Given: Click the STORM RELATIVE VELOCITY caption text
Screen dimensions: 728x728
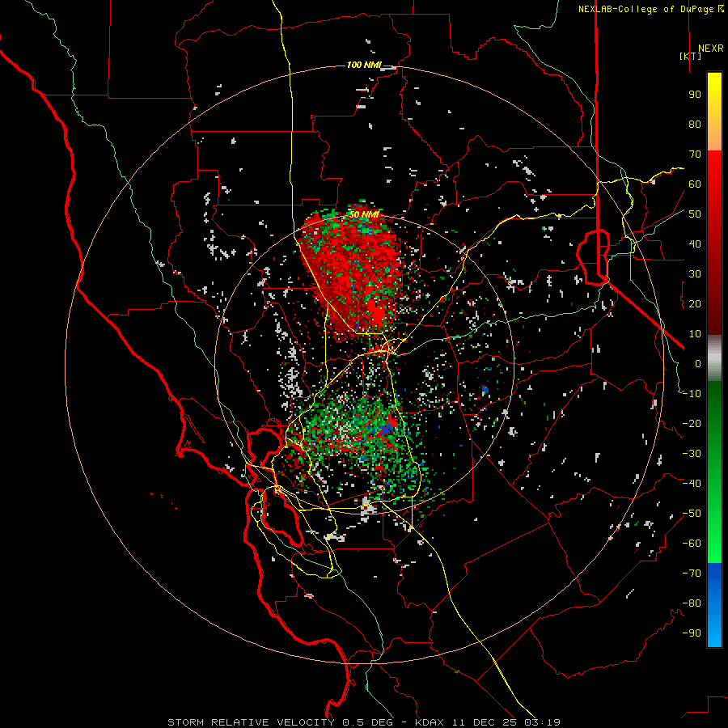Looking at the screenshot, I should click(251, 722).
